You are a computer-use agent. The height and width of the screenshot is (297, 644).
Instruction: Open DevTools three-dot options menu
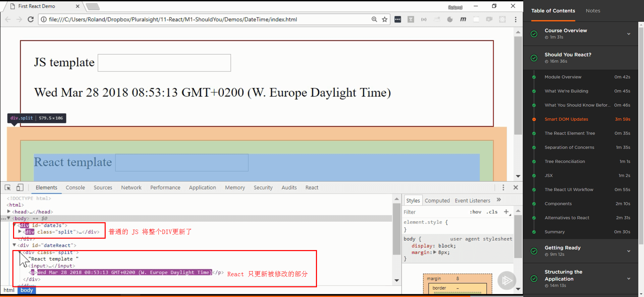503,188
